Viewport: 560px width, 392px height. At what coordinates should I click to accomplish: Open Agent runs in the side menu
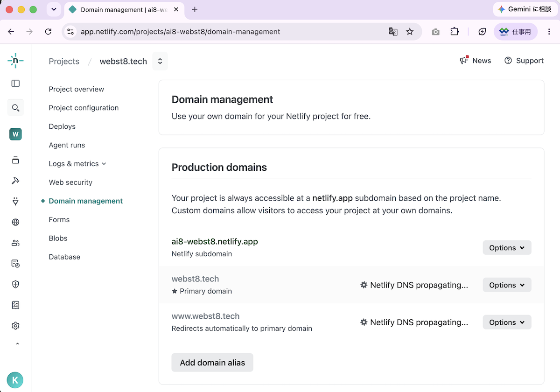click(x=67, y=145)
